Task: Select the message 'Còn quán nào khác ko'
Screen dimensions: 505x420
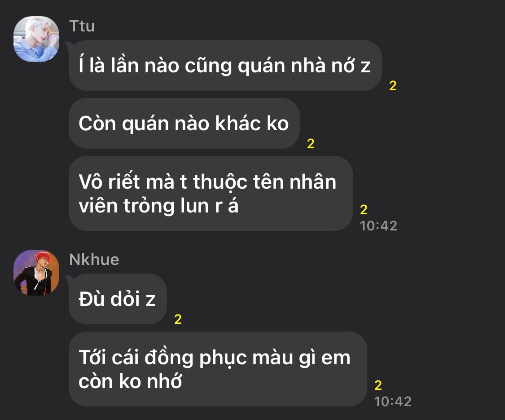Action: [184, 124]
